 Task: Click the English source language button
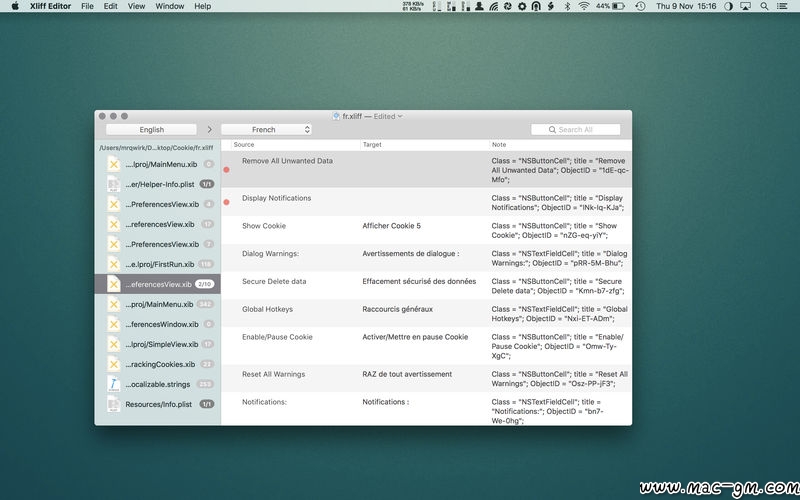tap(152, 130)
